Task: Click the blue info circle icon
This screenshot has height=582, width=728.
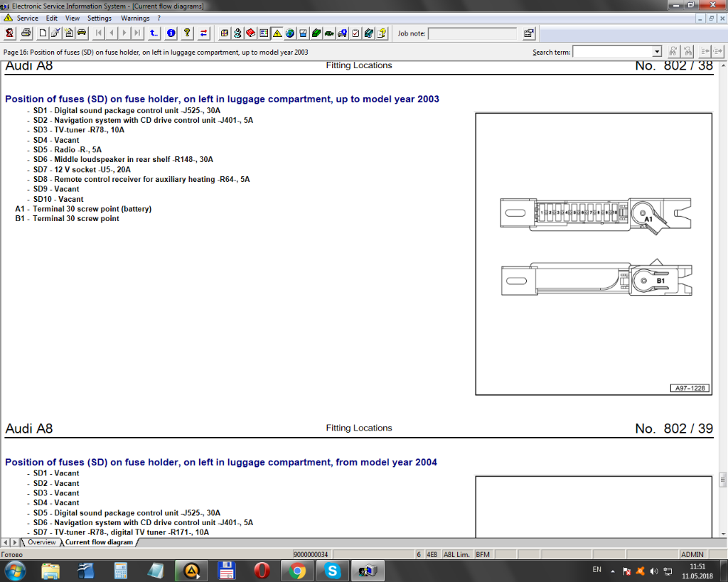Action: 171,33
